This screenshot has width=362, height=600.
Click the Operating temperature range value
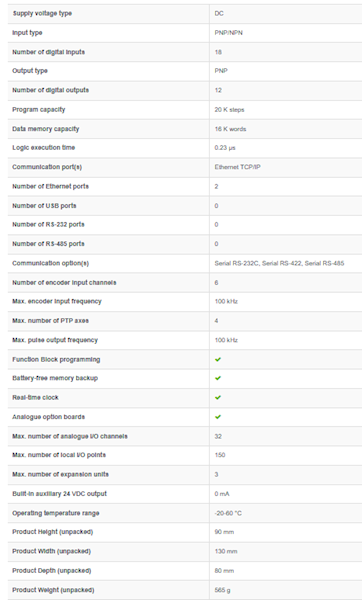(228, 513)
